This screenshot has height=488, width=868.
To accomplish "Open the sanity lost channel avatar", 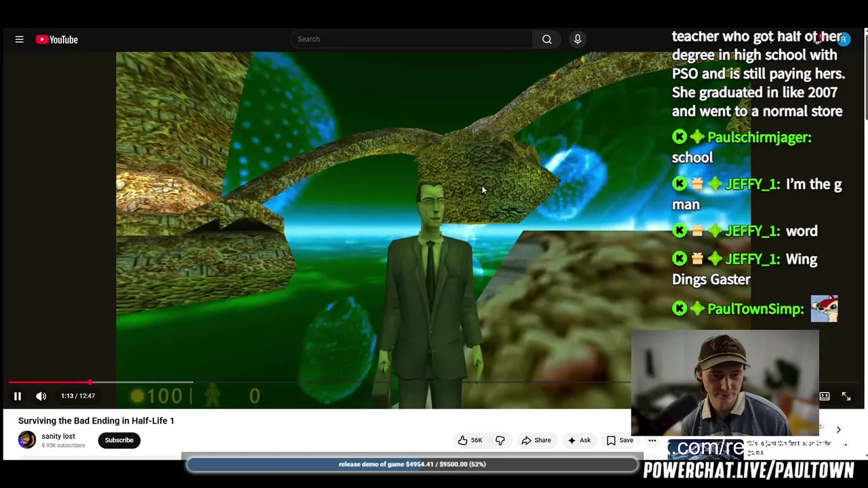I will point(27,440).
